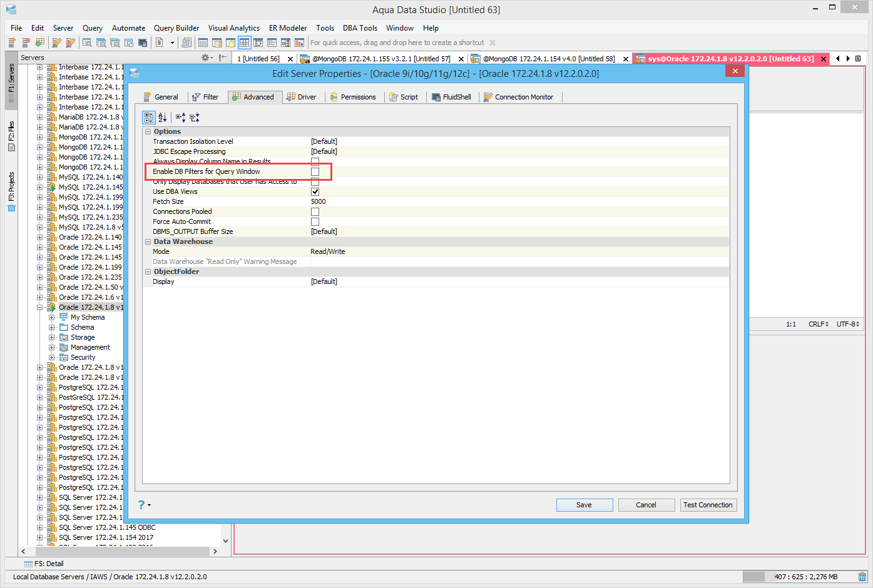Open the Transaction Isolation Level value dropdown
This screenshot has height=588, width=873.
(519, 141)
